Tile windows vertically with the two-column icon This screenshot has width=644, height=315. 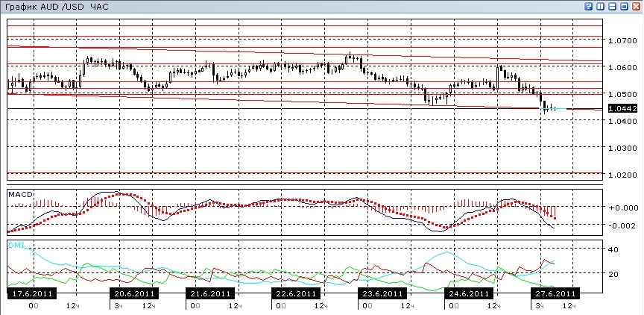click(x=601, y=6)
